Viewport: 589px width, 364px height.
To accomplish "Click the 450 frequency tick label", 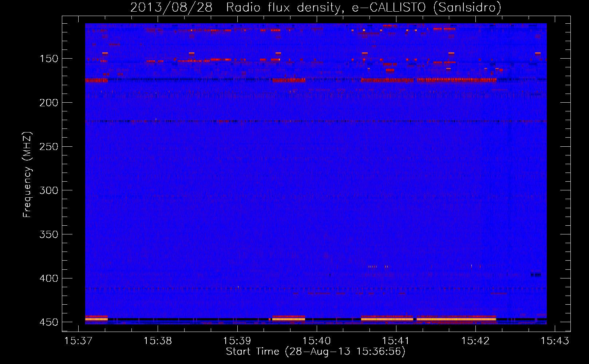I will pos(49,323).
